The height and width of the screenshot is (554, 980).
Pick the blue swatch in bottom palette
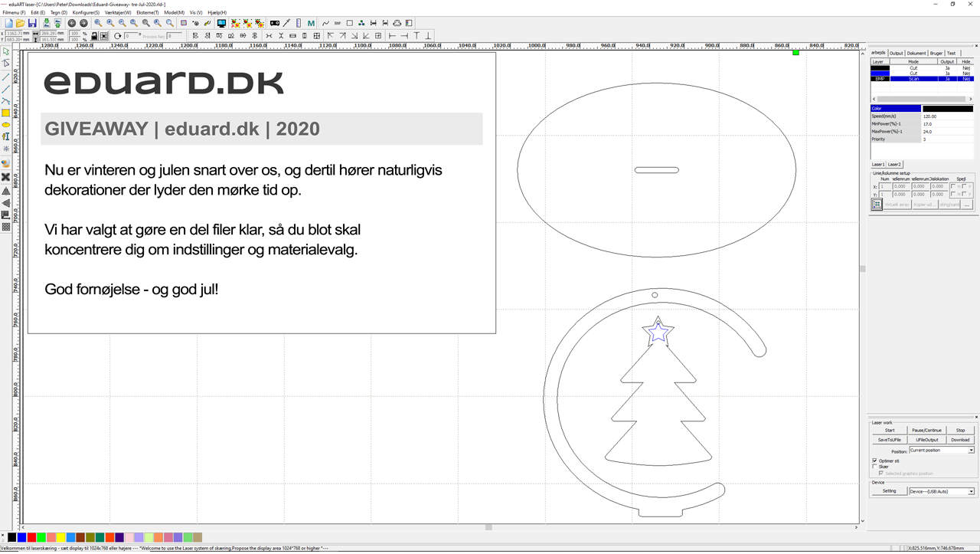pos(21,537)
